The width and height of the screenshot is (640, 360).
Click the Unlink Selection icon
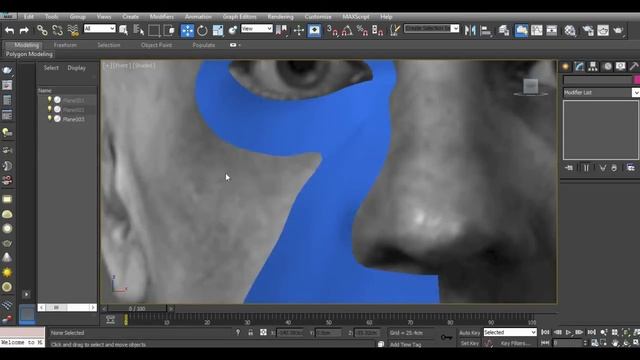click(x=57, y=31)
